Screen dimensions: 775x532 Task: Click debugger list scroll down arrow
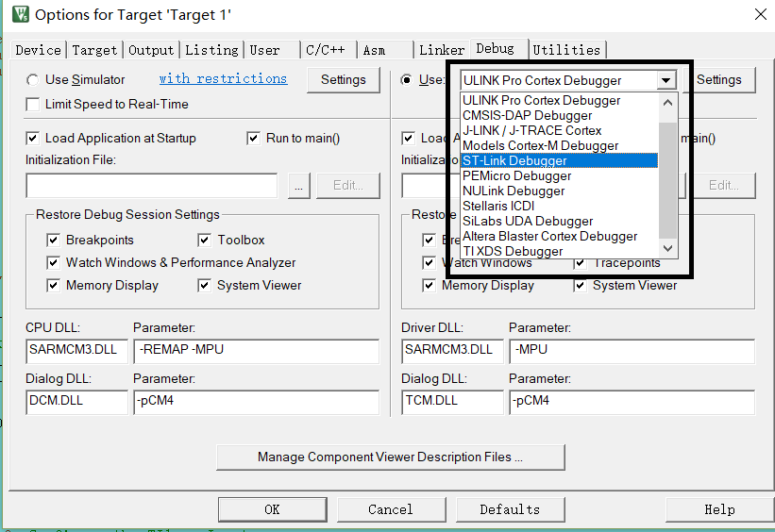point(667,248)
